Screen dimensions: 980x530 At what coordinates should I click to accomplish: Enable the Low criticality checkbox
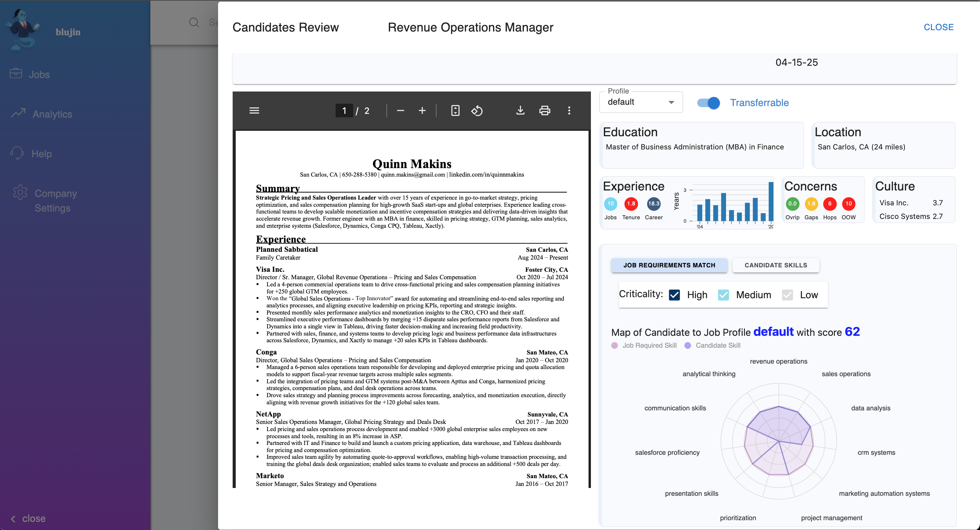787,295
